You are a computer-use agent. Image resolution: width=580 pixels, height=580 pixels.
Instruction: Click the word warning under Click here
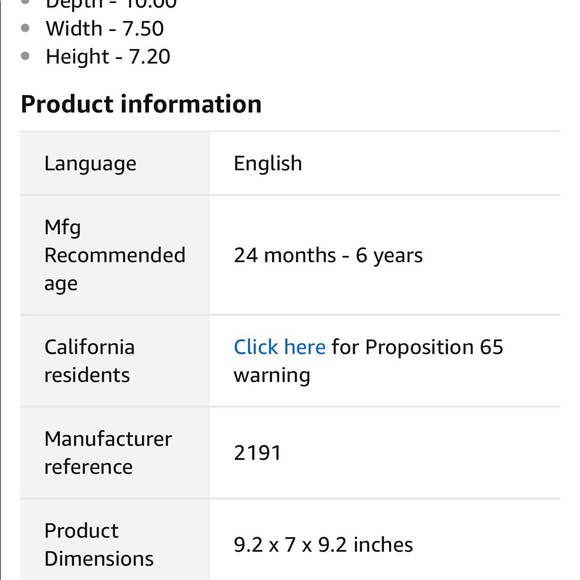tap(272, 375)
